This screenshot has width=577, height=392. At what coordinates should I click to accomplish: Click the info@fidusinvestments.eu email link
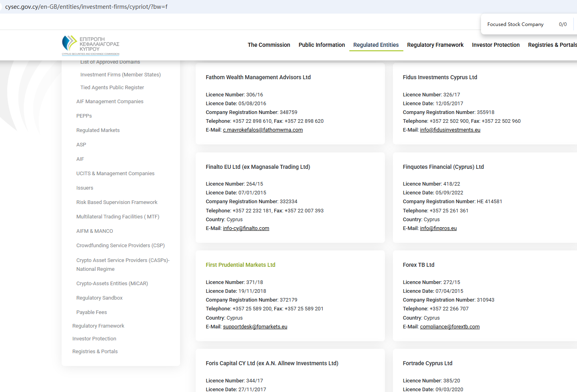450,130
